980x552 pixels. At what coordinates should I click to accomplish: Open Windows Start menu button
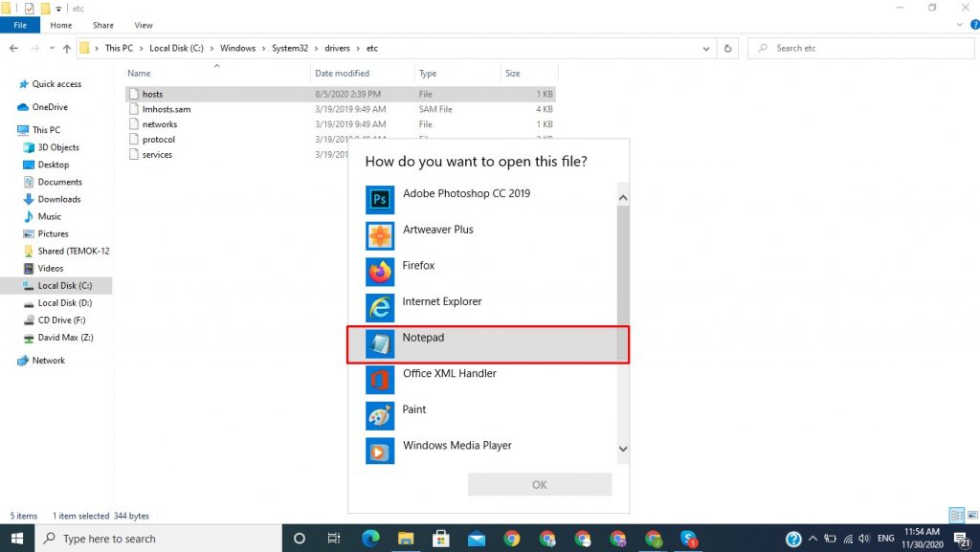[x=17, y=539]
